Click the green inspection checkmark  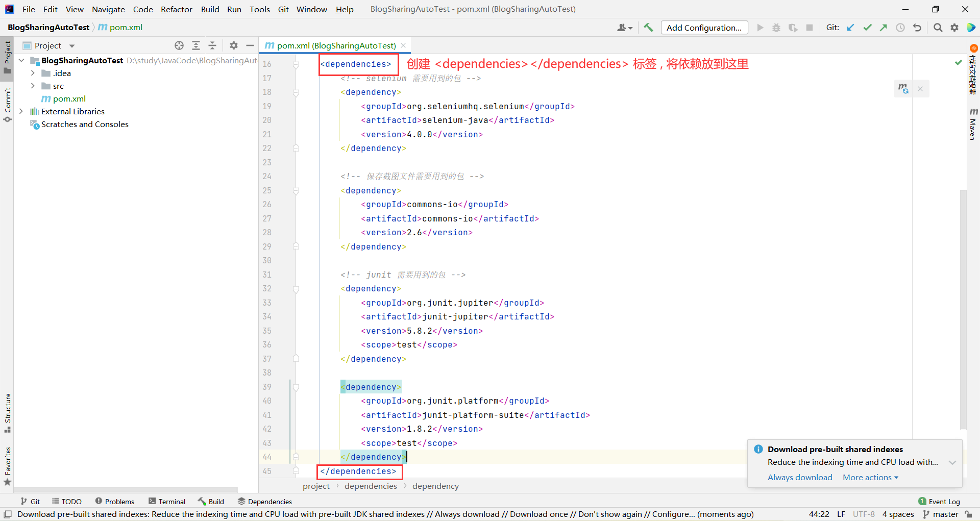(x=959, y=63)
